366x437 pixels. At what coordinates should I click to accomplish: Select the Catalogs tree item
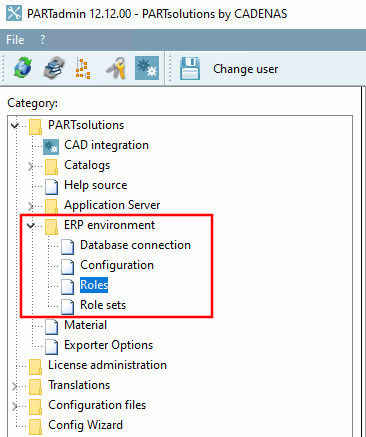[87, 165]
